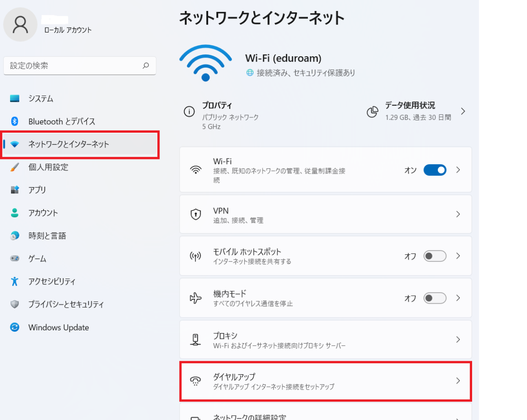Image resolution: width=527 pixels, height=420 pixels.
Task: Click the アカウント person icon
Action: click(15, 213)
